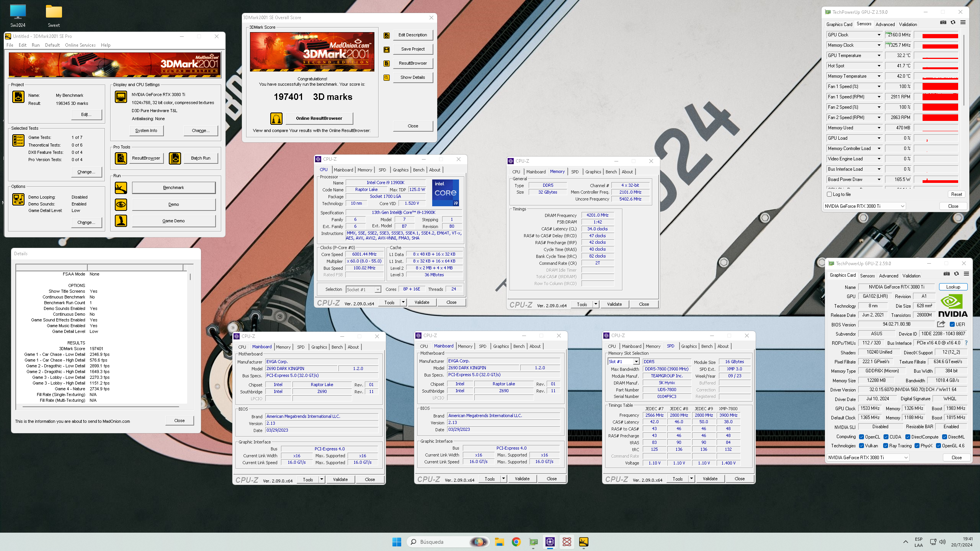This screenshot has height=551, width=980.
Task: Click the Demo eye icon in 3DMark
Action: (121, 205)
